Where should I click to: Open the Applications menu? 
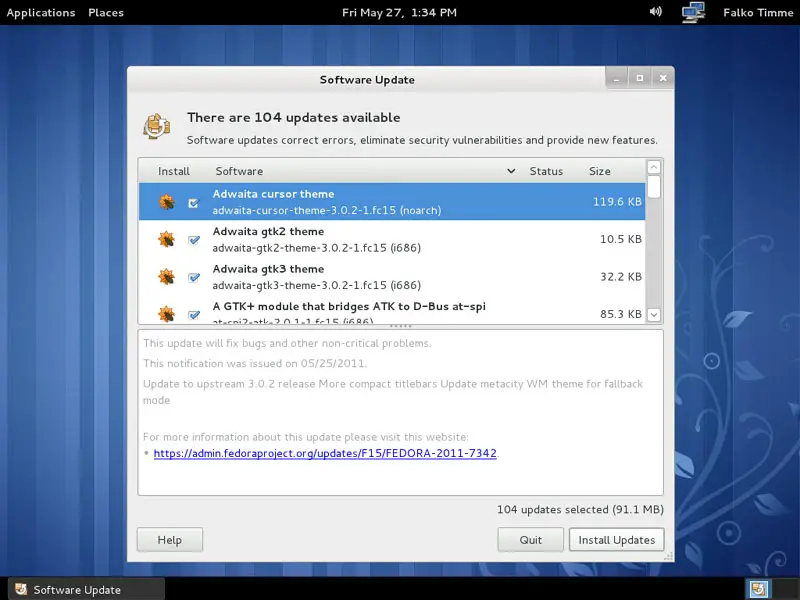(x=41, y=13)
